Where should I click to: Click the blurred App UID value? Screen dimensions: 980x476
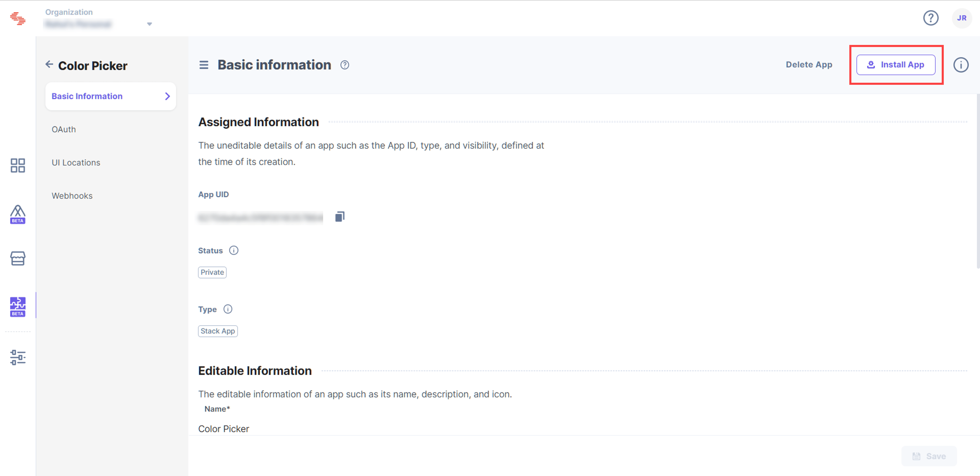261,217
